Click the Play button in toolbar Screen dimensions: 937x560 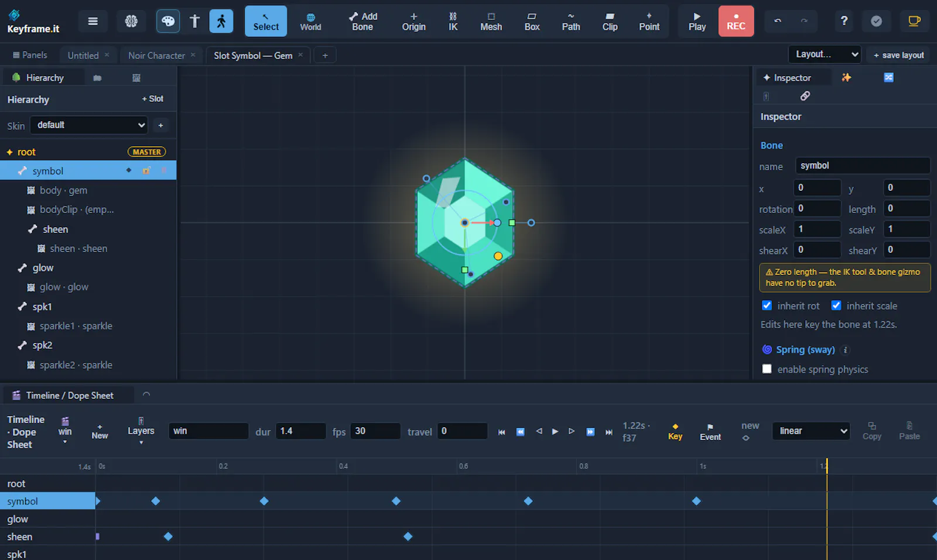[x=697, y=22]
